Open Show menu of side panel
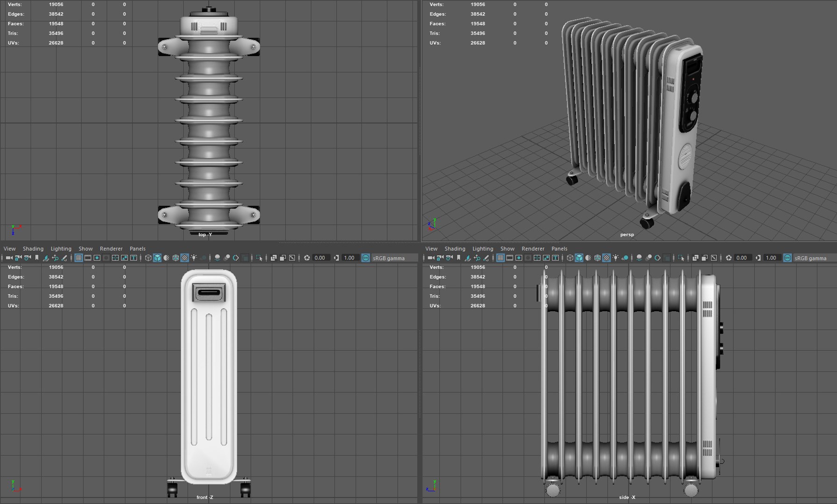The width and height of the screenshot is (837, 504). [507, 249]
